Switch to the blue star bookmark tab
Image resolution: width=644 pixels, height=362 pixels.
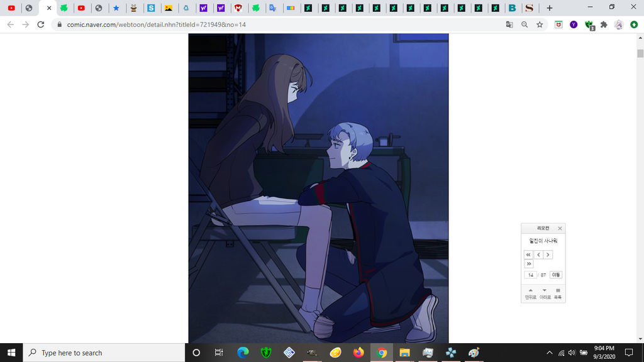[x=116, y=8]
